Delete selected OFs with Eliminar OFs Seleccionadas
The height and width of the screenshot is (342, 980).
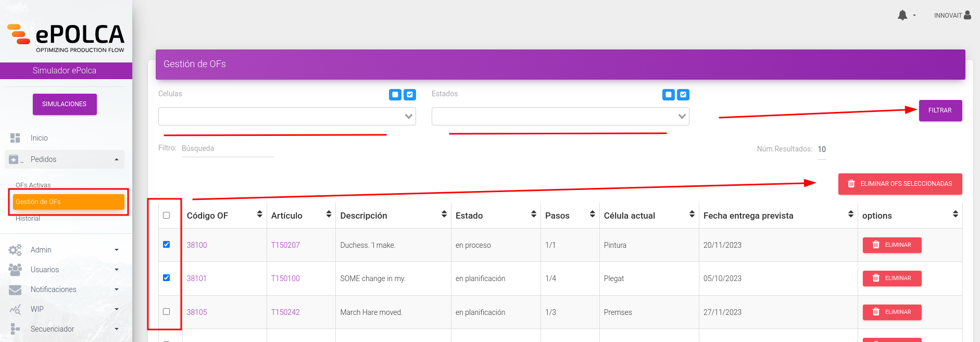click(900, 184)
